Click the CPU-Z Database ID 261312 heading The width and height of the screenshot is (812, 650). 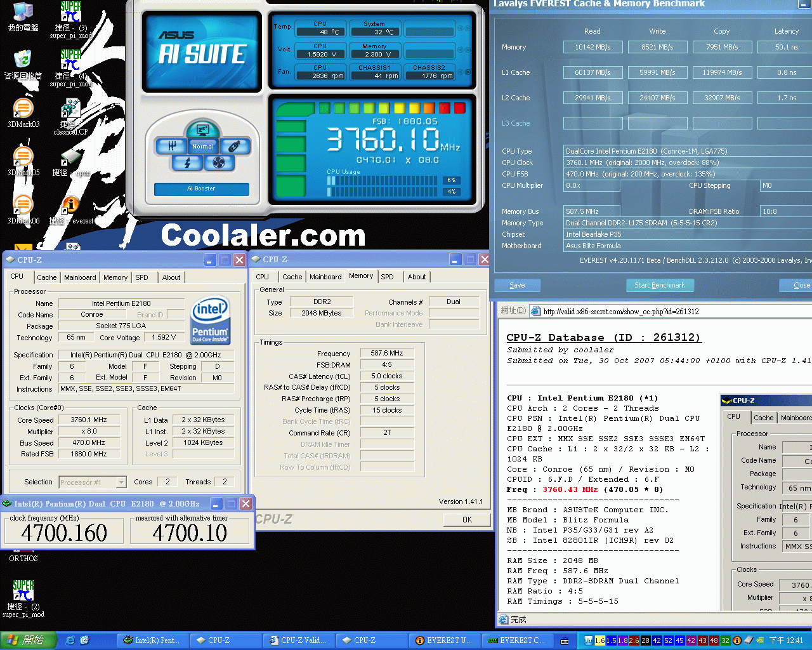click(604, 338)
